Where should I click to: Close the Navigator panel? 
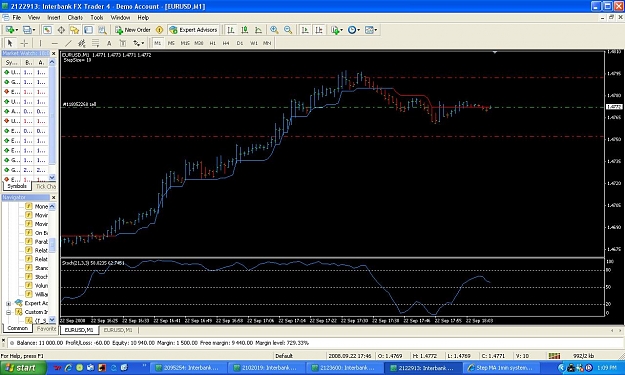(53, 197)
